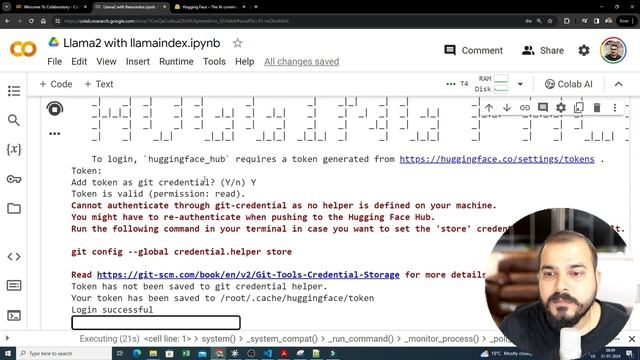
Task: Open the Tools menu
Action: 214,62
